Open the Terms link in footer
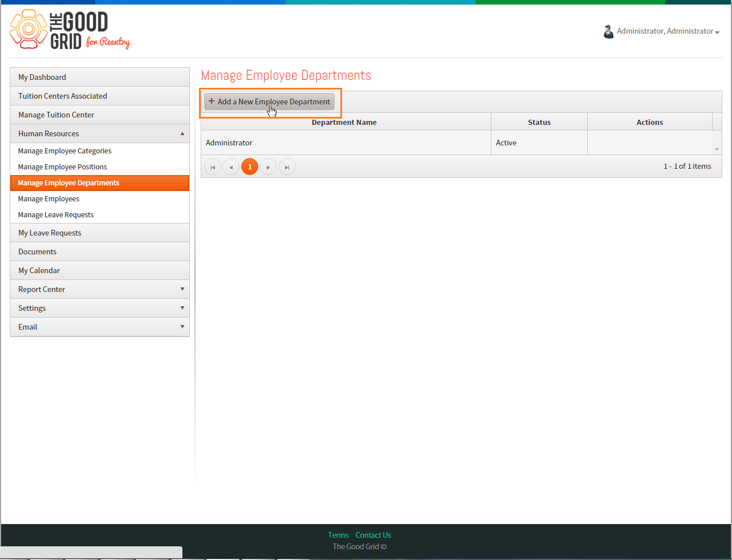732x560 pixels. click(x=338, y=535)
